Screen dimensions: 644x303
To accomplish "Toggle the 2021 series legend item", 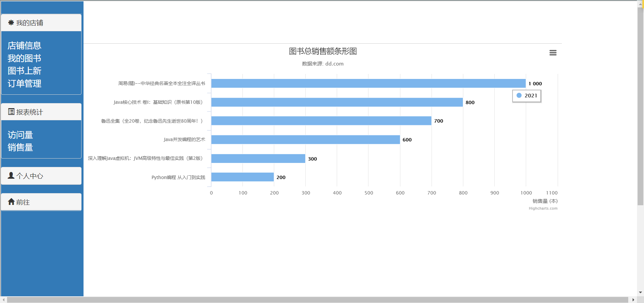I will [x=527, y=96].
